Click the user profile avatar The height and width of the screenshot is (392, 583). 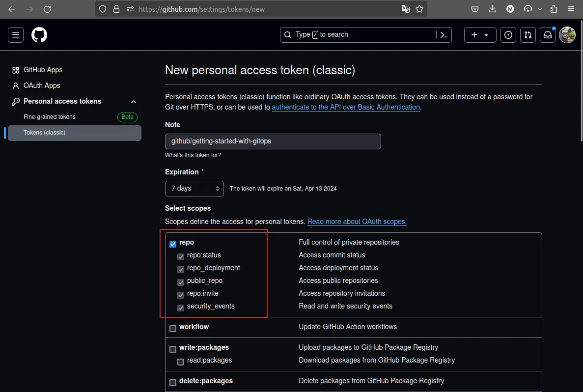point(567,35)
